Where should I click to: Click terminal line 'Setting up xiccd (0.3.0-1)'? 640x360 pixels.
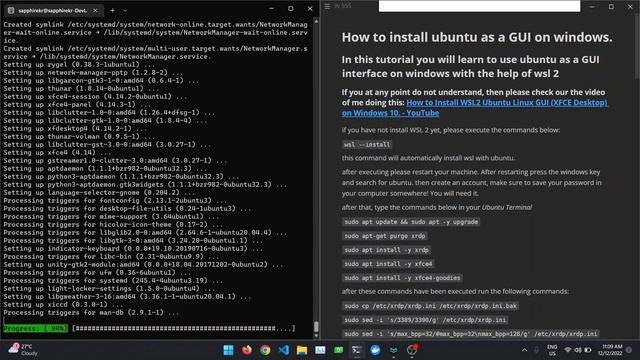point(63,304)
